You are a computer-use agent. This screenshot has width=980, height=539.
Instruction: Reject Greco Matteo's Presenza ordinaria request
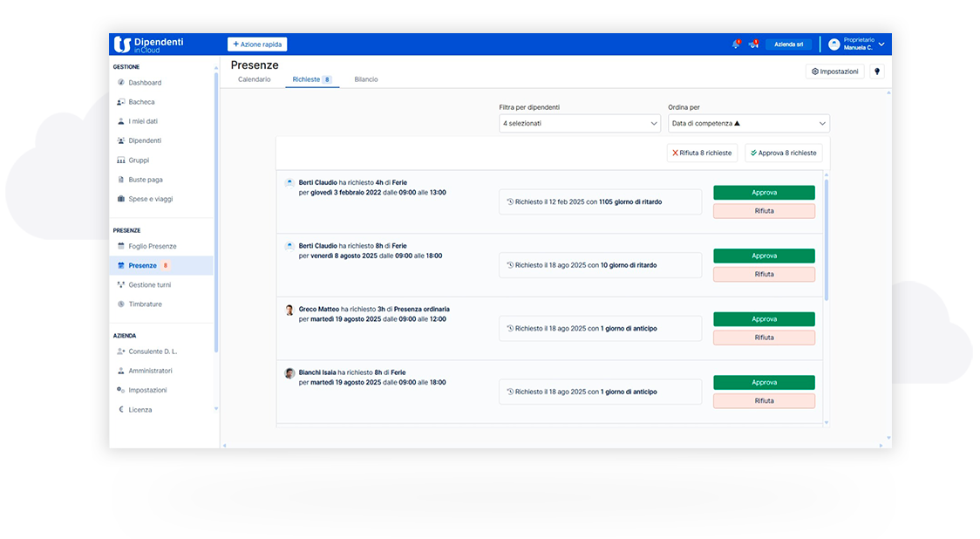tap(764, 338)
